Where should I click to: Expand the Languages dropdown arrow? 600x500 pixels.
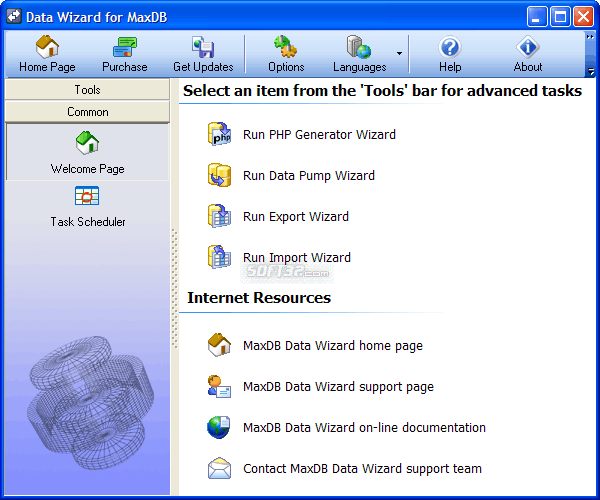[399, 54]
